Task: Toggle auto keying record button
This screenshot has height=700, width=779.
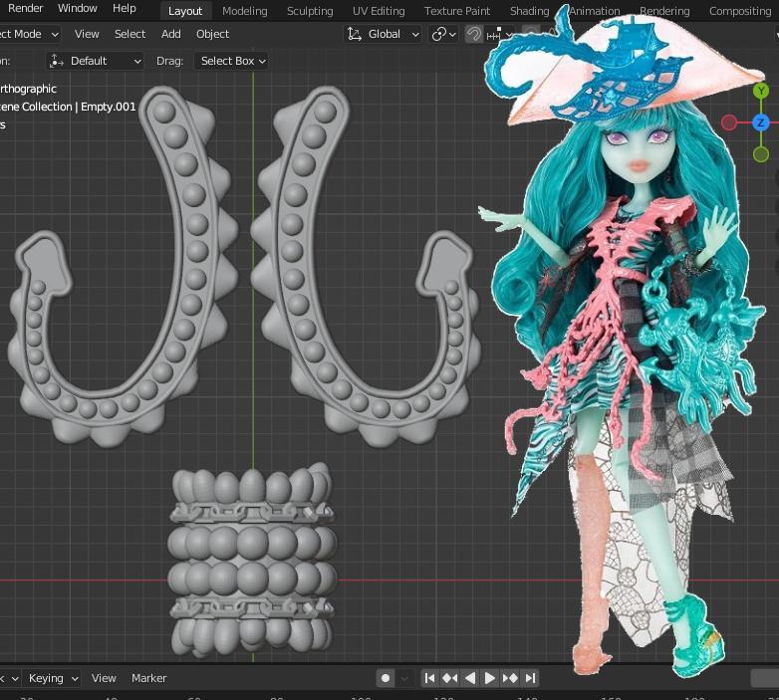Action: (x=386, y=678)
